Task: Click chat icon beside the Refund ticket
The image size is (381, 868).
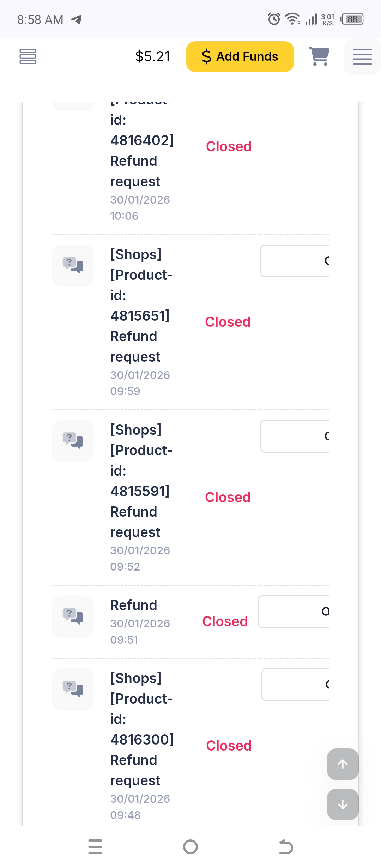Action: click(x=73, y=616)
